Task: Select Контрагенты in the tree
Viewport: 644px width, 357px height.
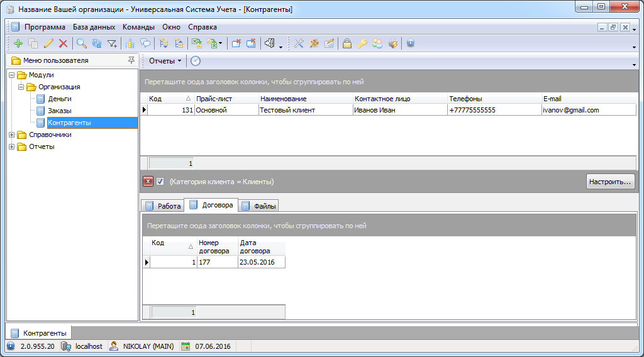Action: (92, 123)
